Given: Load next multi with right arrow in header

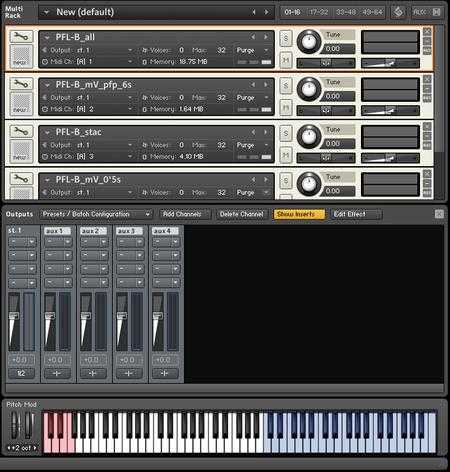Looking at the screenshot, I should click(x=266, y=12).
